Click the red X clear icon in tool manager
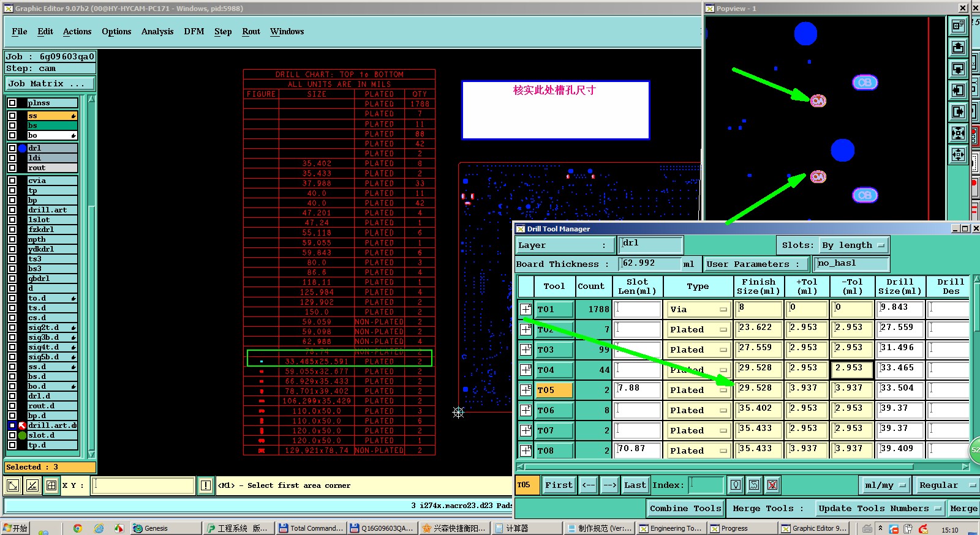Image resolution: width=980 pixels, height=535 pixels. tap(772, 485)
